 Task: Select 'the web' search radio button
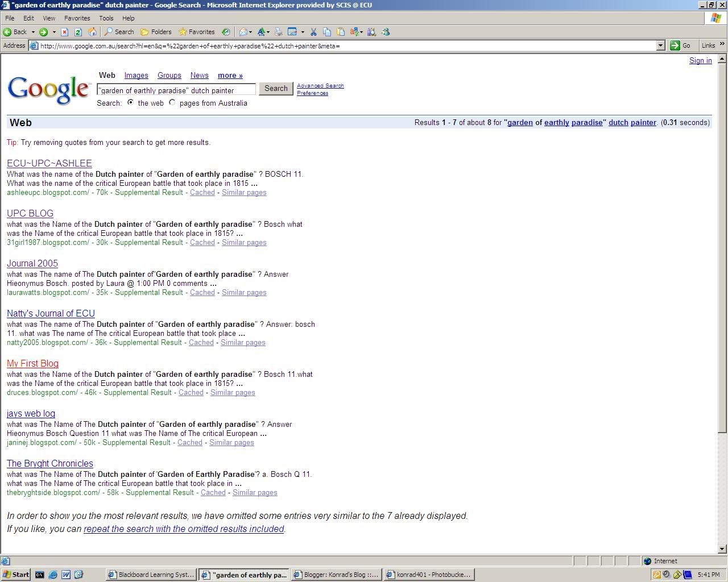(x=131, y=102)
